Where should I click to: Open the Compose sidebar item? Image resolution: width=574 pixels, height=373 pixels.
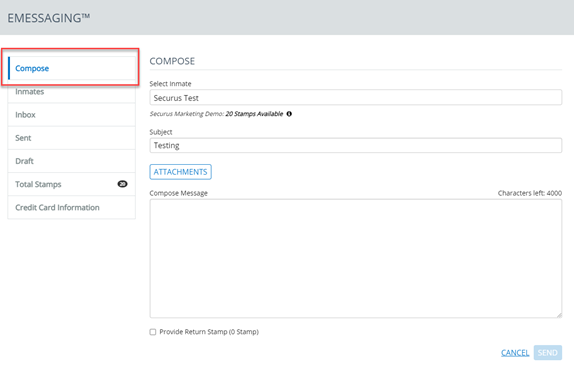coord(72,68)
